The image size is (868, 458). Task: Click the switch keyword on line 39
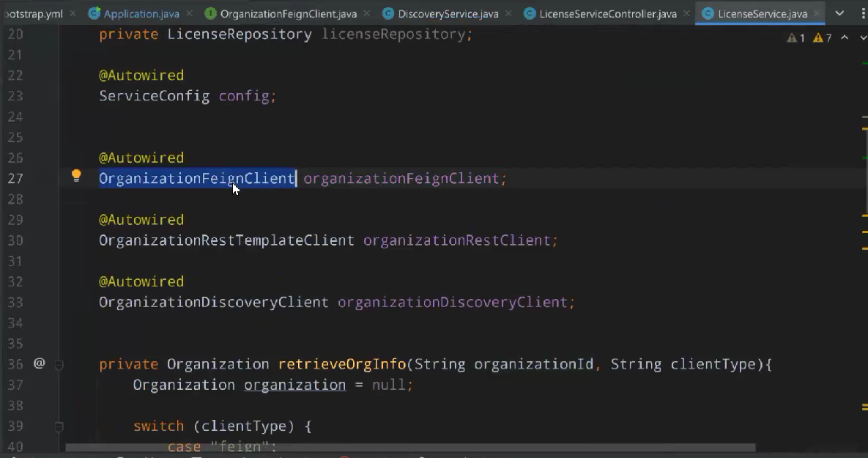tap(158, 426)
